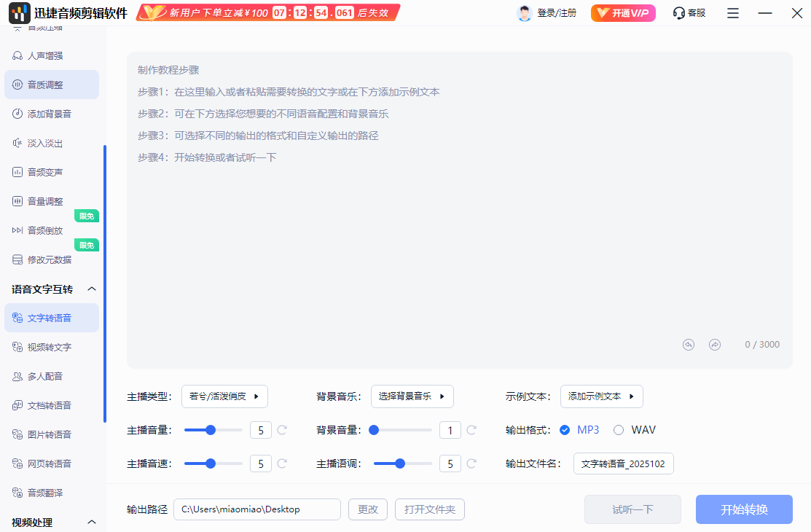Open 音频变声 from the sidebar
Image resolution: width=811 pixels, height=532 pixels.
[45, 172]
